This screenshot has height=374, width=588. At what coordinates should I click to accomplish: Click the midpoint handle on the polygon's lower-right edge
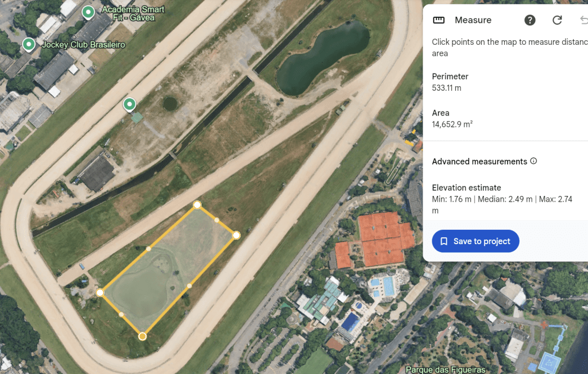189,286
